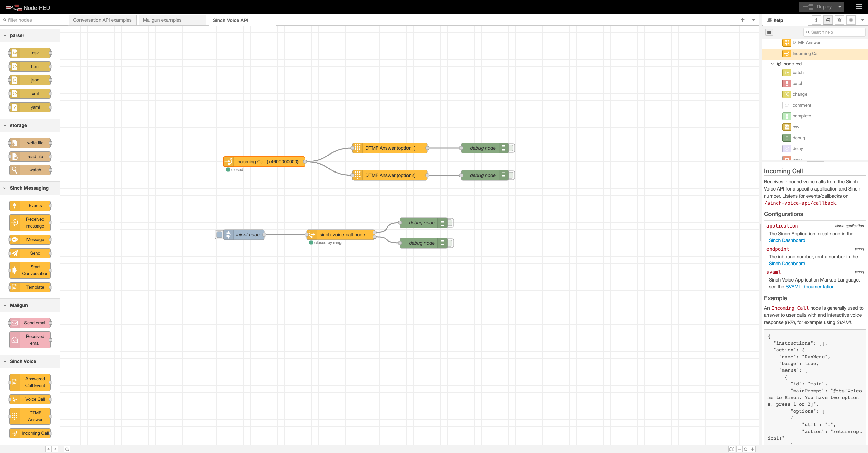
Task: Select the watch storage node
Action: [30, 170]
